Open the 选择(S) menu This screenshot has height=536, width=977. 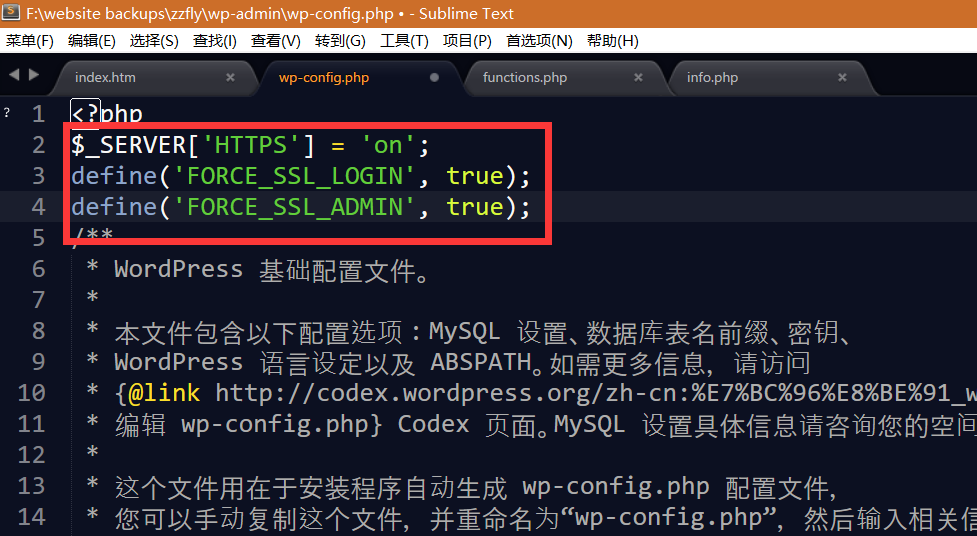(154, 41)
